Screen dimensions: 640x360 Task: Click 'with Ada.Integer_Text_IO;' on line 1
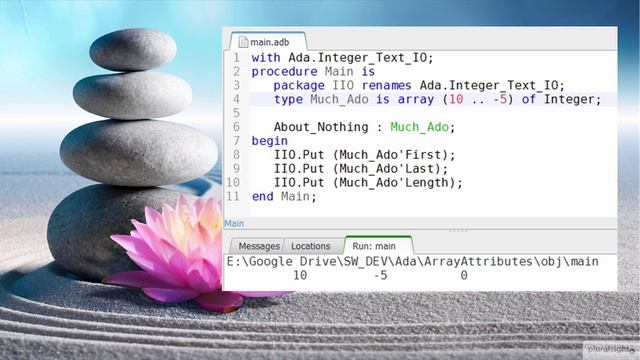point(342,58)
